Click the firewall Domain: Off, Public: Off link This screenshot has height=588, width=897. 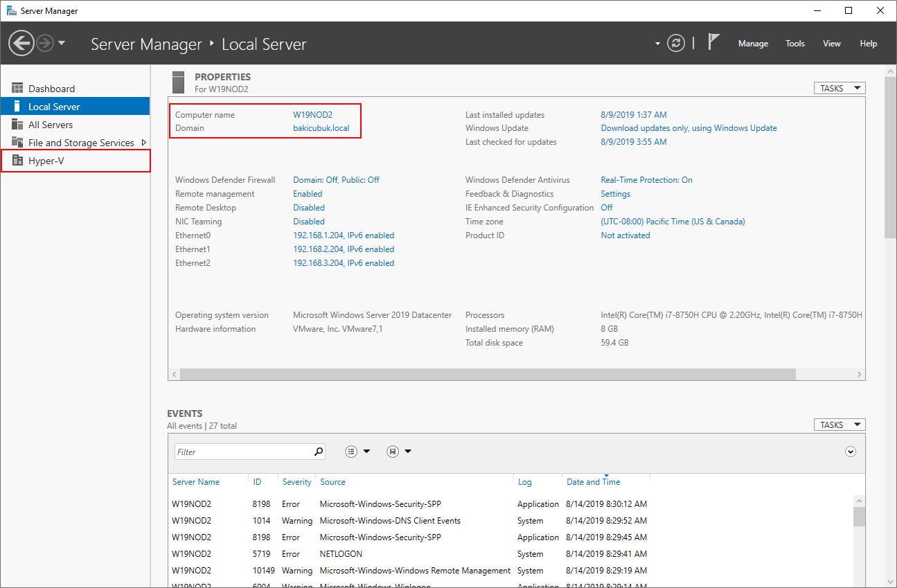336,180
